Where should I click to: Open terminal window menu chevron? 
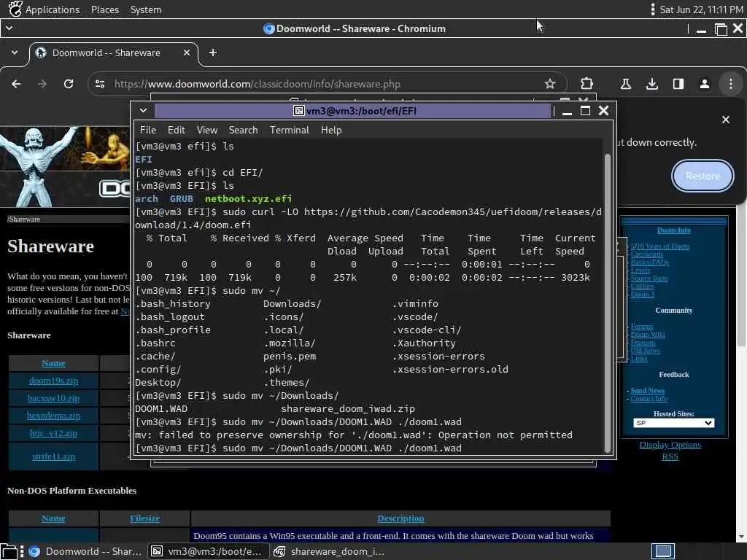(x=143, y=111)
